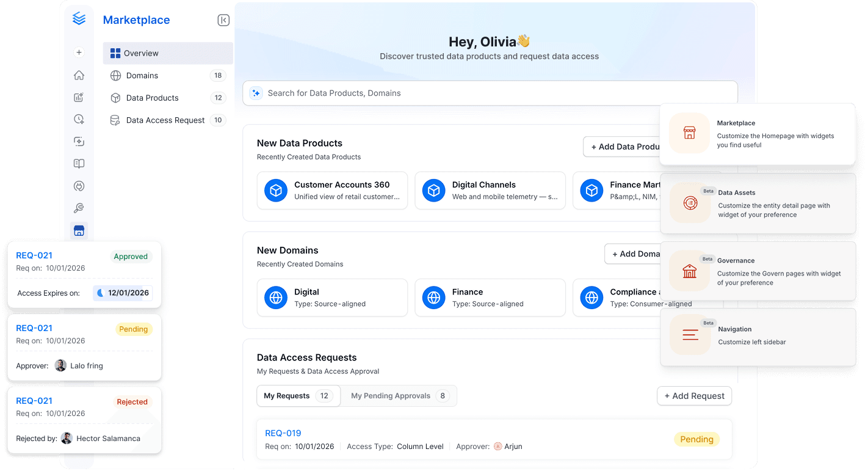Open Overview in the Marketplace menu

point(168,53)
